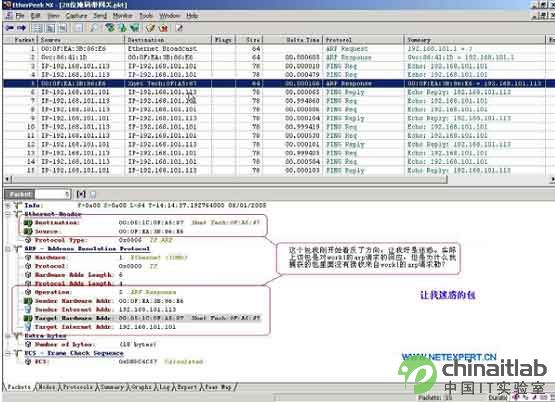Click the rightmost edit toolbar icon

[179, 28]
